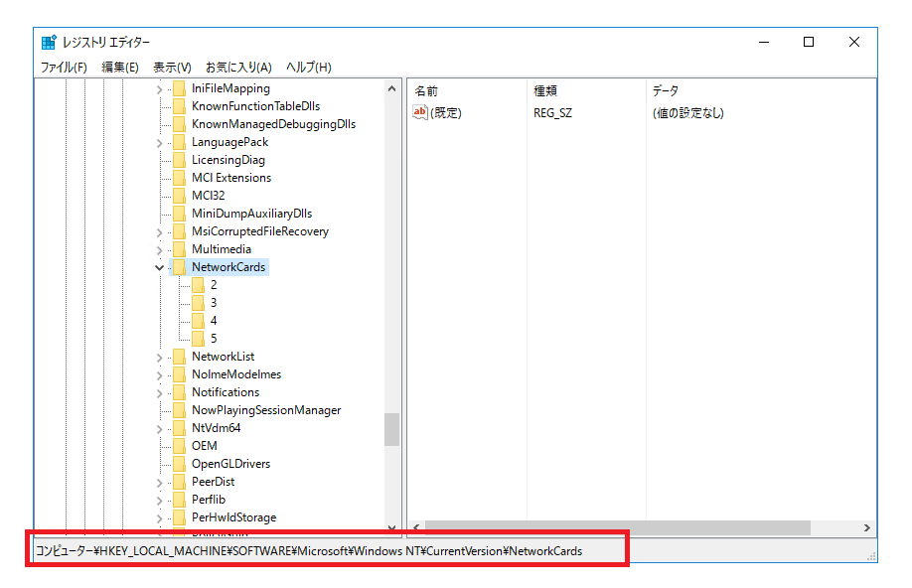Expand the NtVdm64 key
Image resolution: width=912 pixels, height=588 pixels.
click(x=159, y=429)
